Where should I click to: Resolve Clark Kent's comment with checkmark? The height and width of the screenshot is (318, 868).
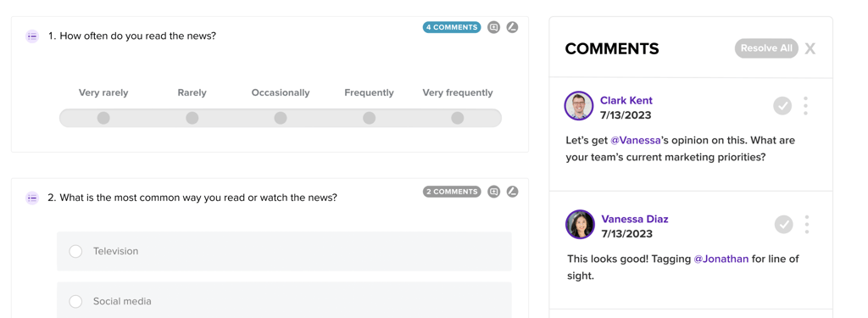[x=782, y=105]
